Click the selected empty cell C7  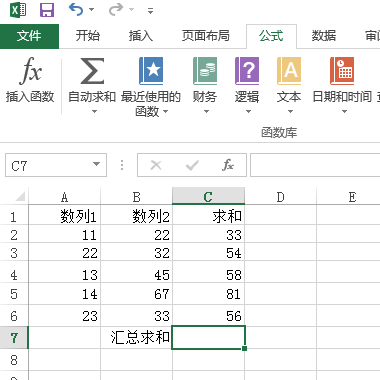[x=208, y=337]
